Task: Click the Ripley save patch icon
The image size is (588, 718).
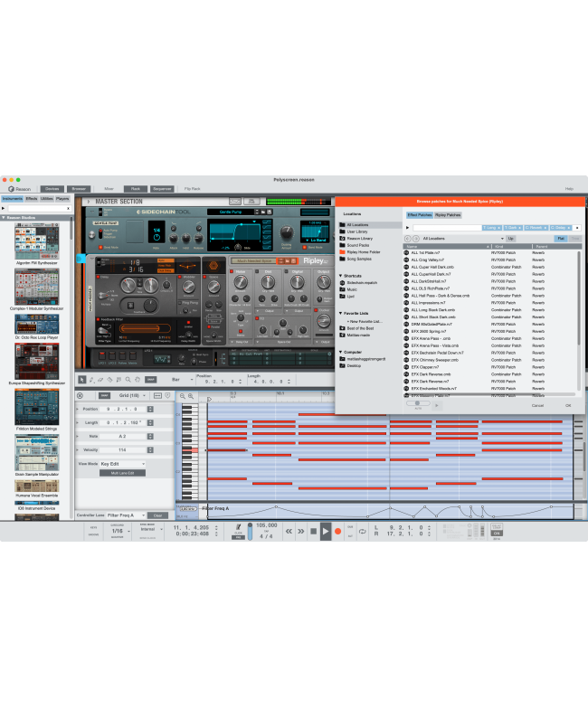Action: (x=293, y=261)
